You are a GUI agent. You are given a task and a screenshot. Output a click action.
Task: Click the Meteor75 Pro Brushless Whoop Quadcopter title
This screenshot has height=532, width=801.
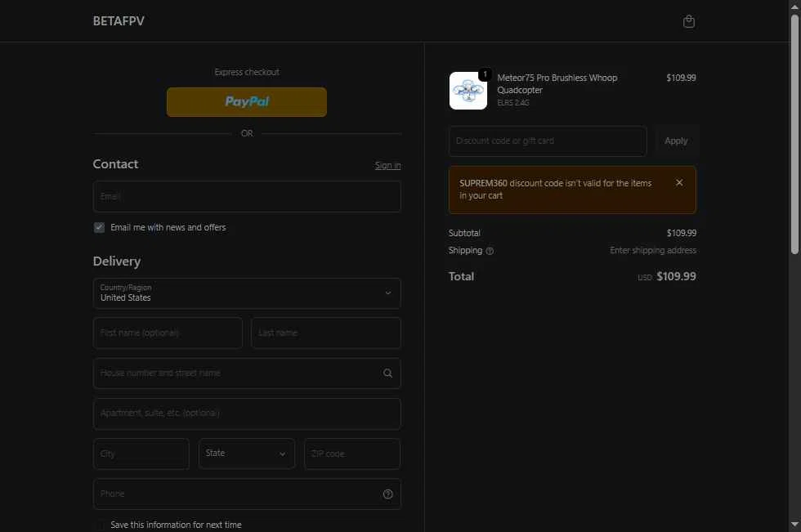(557, 83)
